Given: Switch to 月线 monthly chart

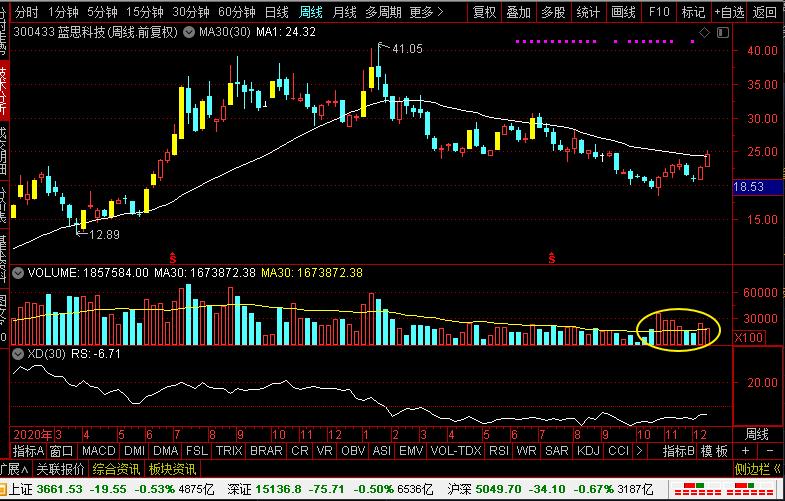Looking at the screenshot, I should (x=344, y=12).
